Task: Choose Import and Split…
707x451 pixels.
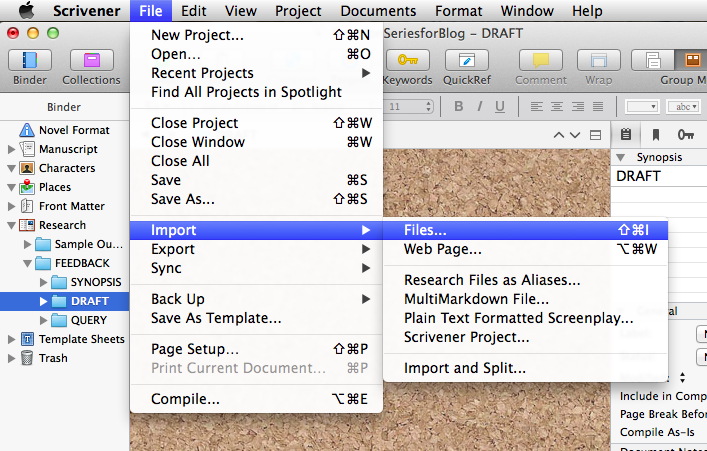Action: coord(525,368)
